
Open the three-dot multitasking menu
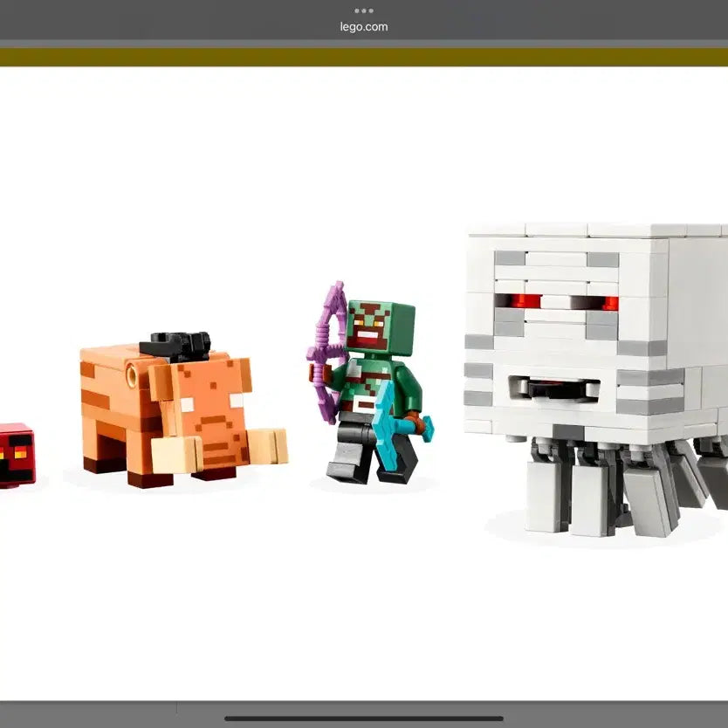click(x=363, y=10)
